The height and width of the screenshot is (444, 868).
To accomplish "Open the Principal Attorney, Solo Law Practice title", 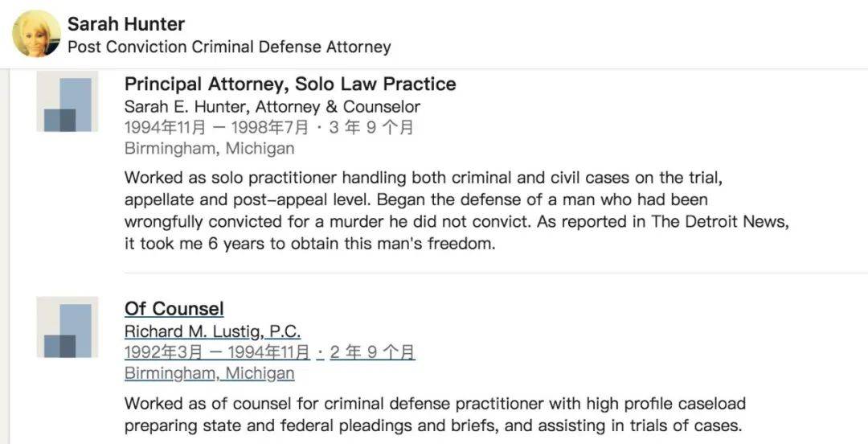I will [290, 84].
